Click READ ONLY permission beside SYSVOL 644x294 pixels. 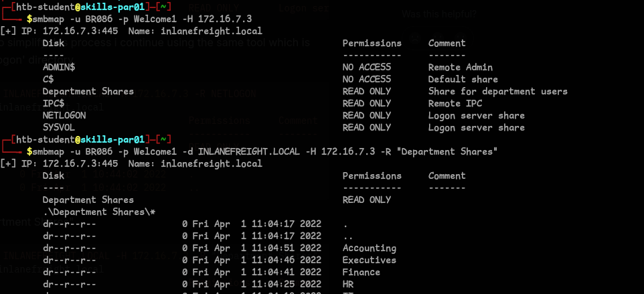coord(367,127)
